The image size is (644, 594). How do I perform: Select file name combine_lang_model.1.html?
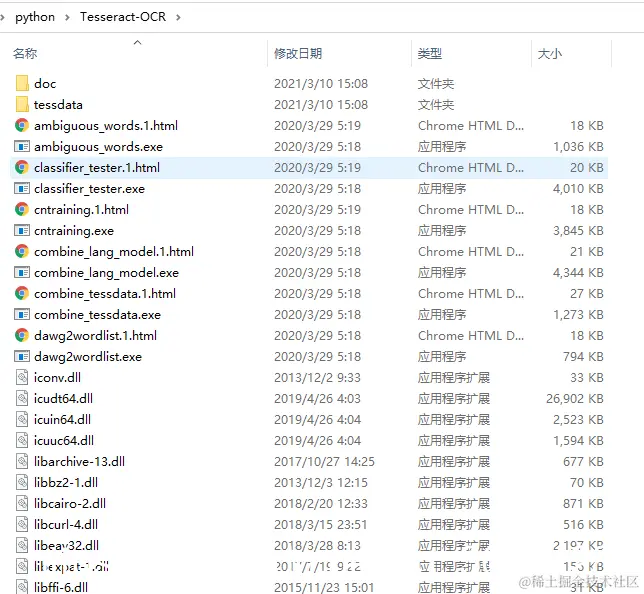pos(114,251)
